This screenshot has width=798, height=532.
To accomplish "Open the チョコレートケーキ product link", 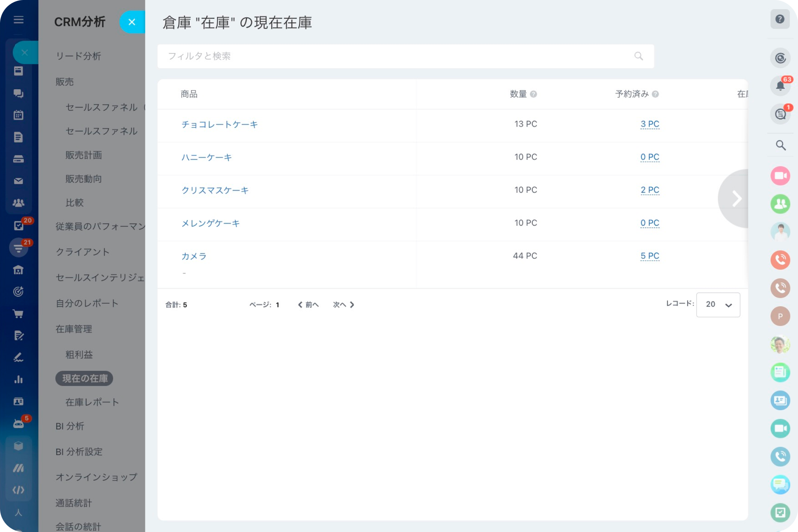I will point(220,125).
